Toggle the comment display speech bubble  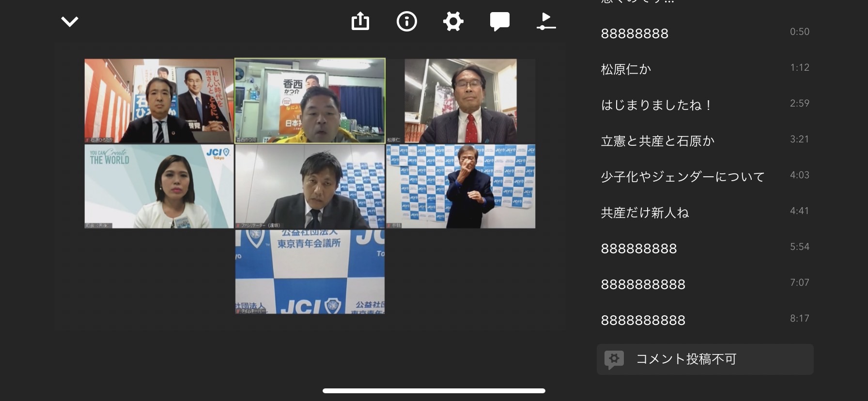[499, 22]
